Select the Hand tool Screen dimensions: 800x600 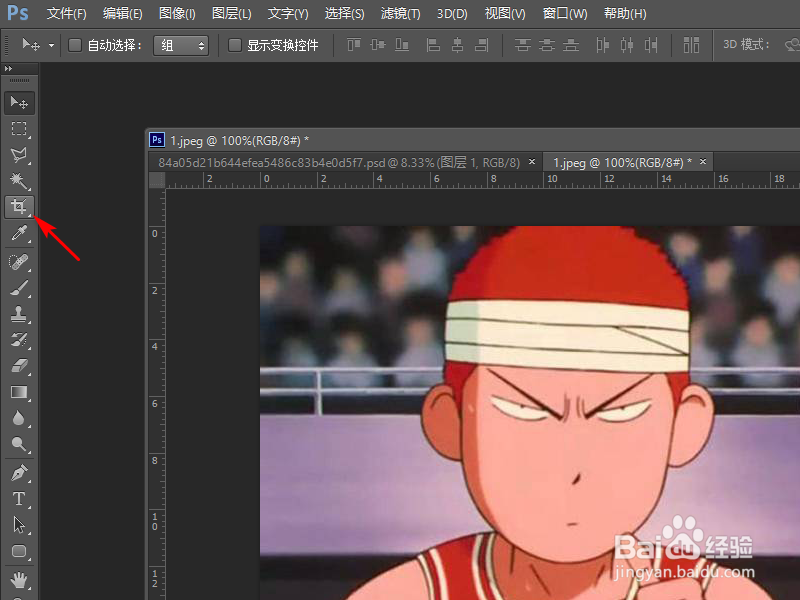19,580
